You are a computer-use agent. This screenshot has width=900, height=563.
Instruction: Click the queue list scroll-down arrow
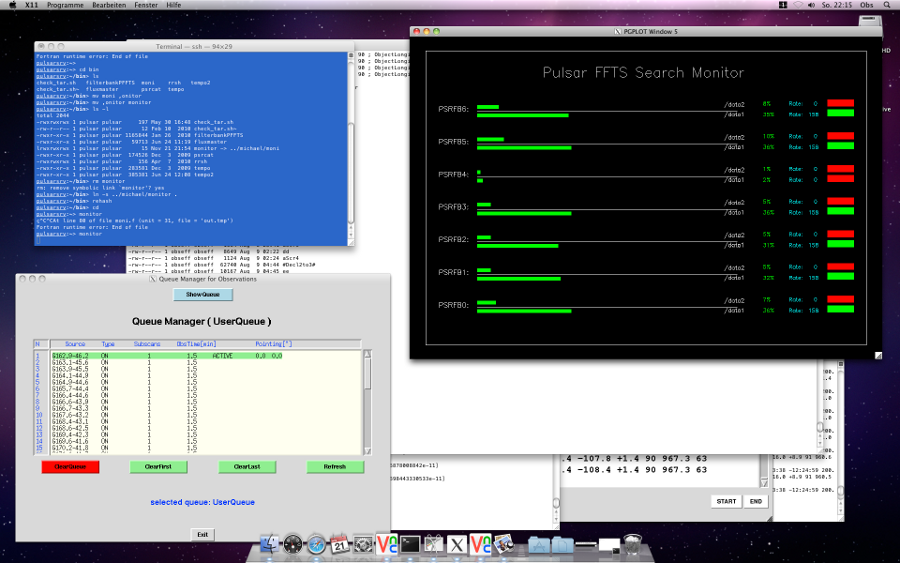pos(367,451)
